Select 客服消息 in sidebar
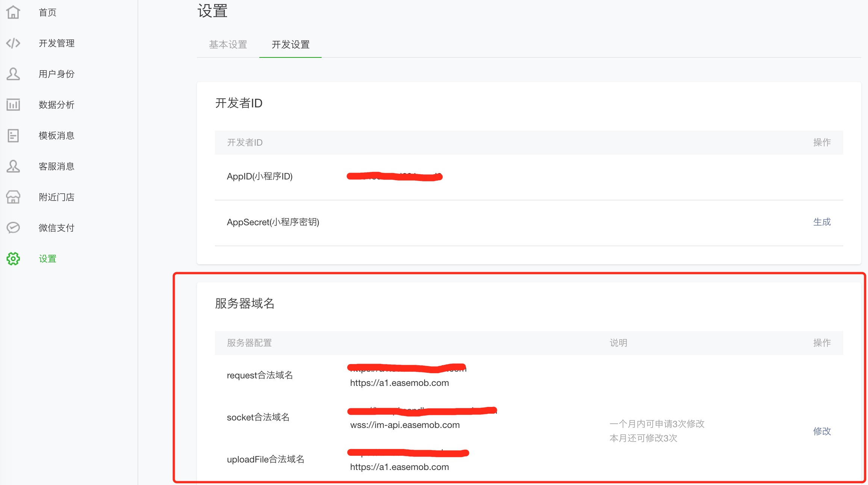 (x=57, y=166)
